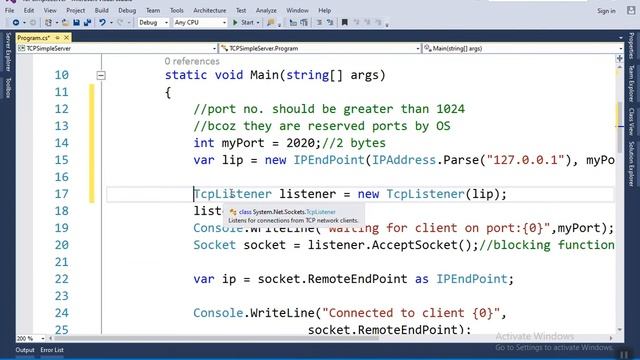Open the Project menu
The width and height of the screenshot is (640, 360).
coord(76,10)
